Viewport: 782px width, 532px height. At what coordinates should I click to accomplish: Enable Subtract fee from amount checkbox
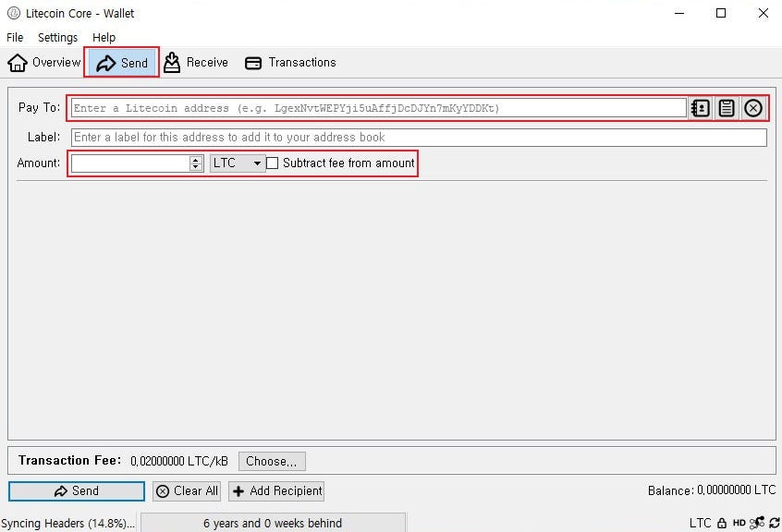click(273, 163)
